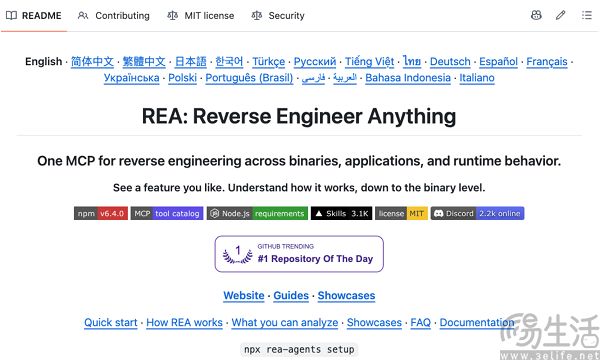Screen dimensions: 600x360
Task: Open the README tab
Action: coord(34,16)
